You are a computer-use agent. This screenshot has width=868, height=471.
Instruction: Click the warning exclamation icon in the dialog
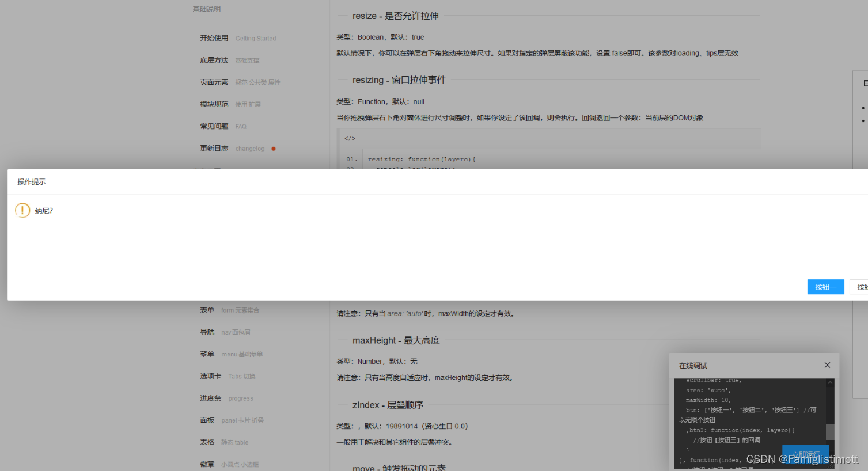coord(22,210)
